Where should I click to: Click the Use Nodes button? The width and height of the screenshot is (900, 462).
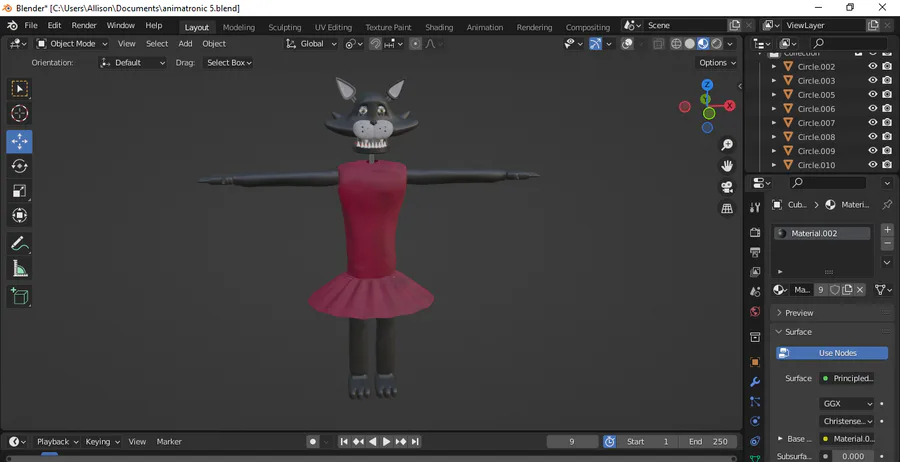[832, 353]
